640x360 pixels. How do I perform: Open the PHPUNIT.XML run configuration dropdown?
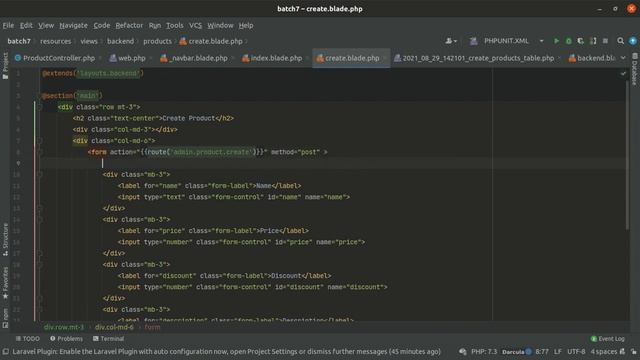(x=507, y=41)
